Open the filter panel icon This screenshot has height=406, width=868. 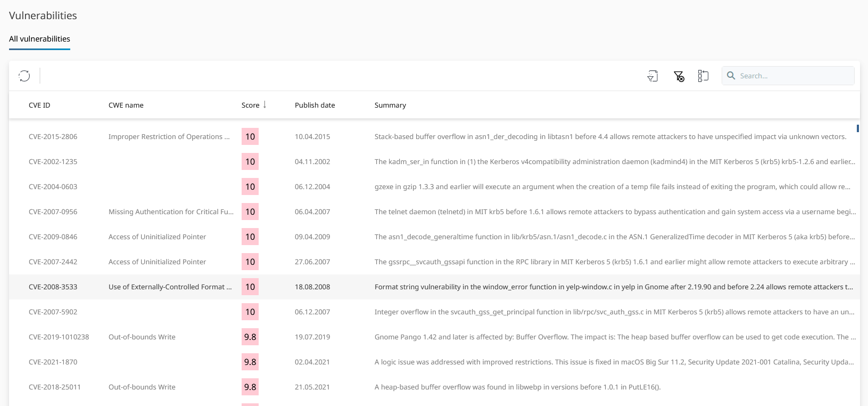(x=652, y=76)
